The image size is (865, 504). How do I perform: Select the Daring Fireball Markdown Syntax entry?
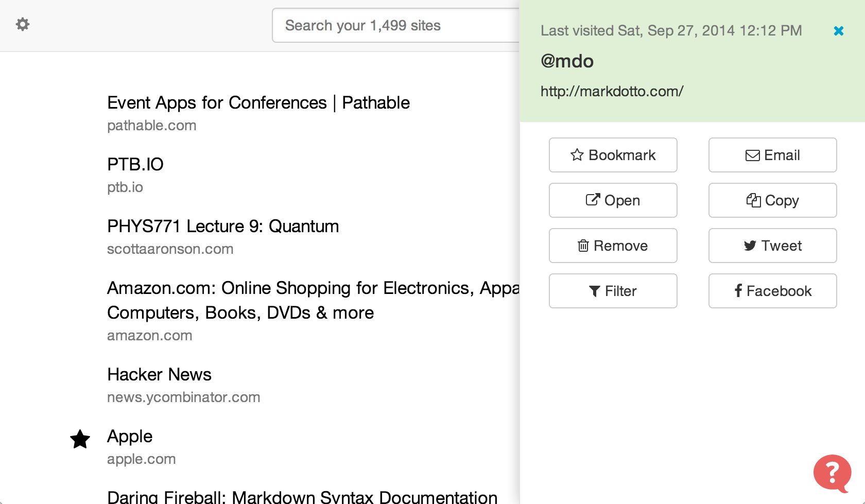coord(302,496)
